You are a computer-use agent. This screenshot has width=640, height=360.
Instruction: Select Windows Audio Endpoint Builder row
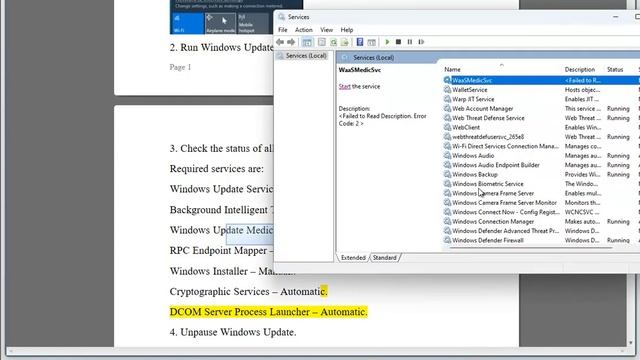tap(541, 165)
